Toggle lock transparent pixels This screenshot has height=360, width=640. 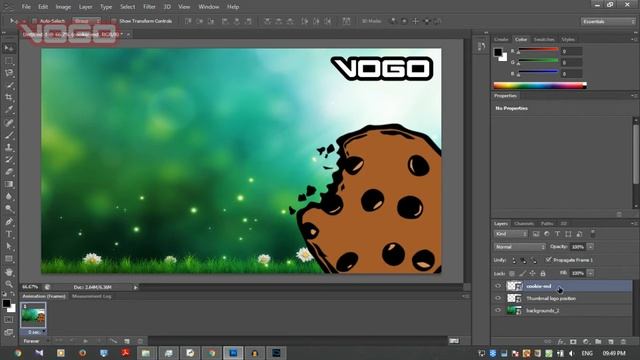click(x=512, y=273)
